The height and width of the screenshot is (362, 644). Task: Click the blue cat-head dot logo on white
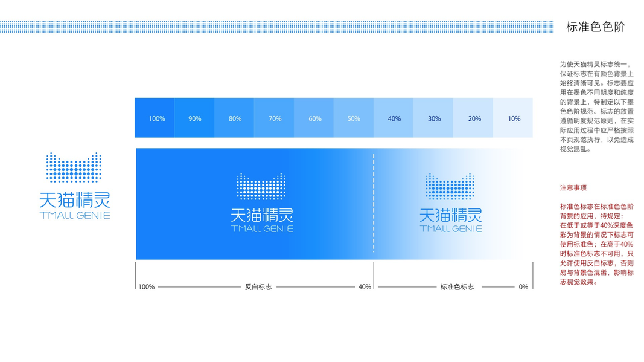pos(74,167)
